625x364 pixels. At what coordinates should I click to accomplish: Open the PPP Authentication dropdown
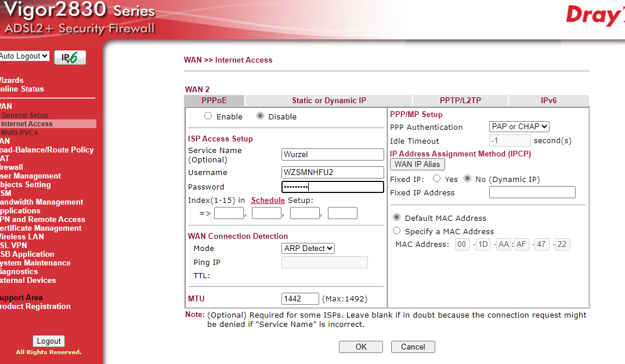point(519,127)
